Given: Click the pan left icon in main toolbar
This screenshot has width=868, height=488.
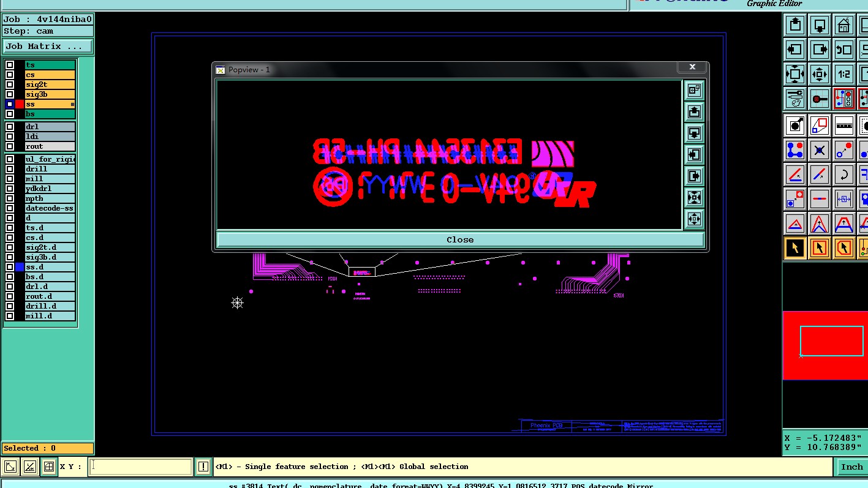Looking at the screenshot, I should click(795, 50).
